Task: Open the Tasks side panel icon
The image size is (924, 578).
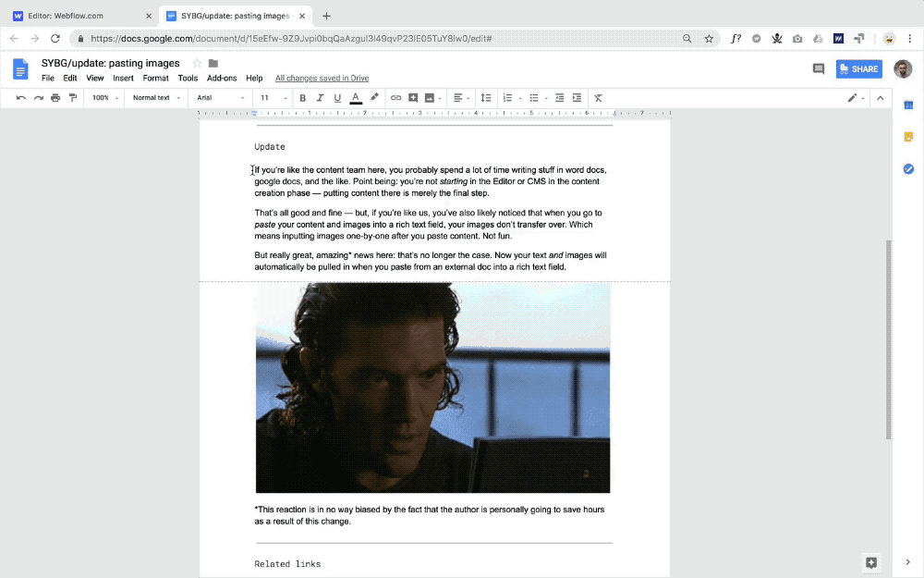Action: 908,168
